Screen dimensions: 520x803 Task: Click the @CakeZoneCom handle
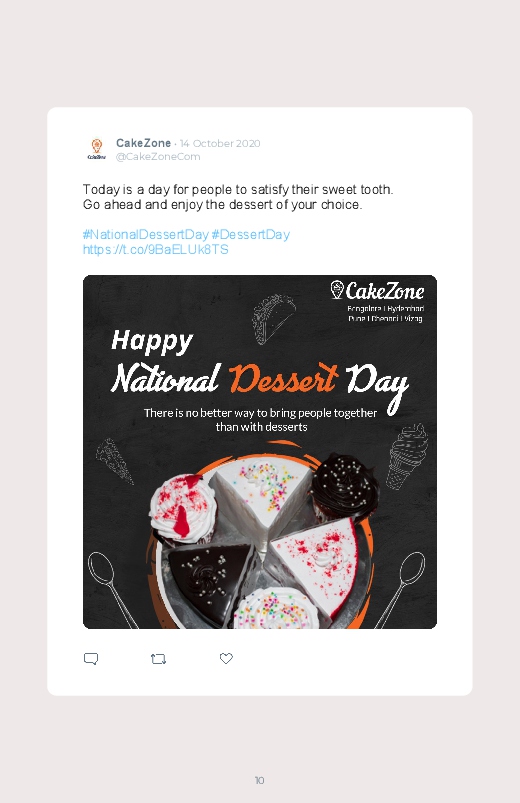[158, 157]
